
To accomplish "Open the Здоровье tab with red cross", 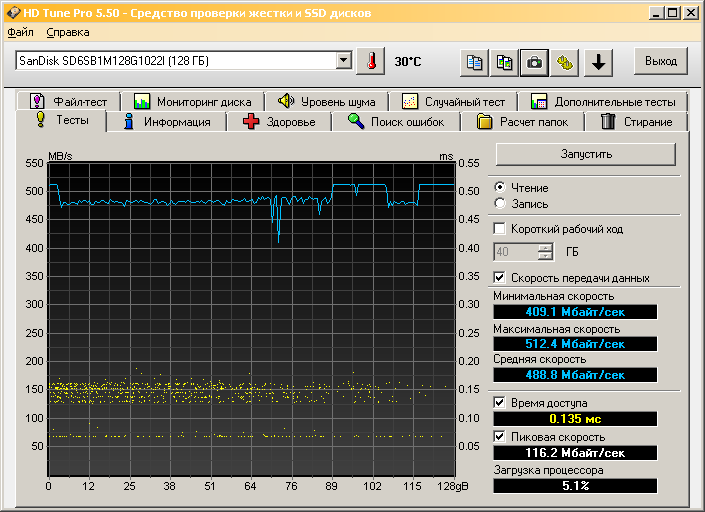I will (x=279, y=122).
